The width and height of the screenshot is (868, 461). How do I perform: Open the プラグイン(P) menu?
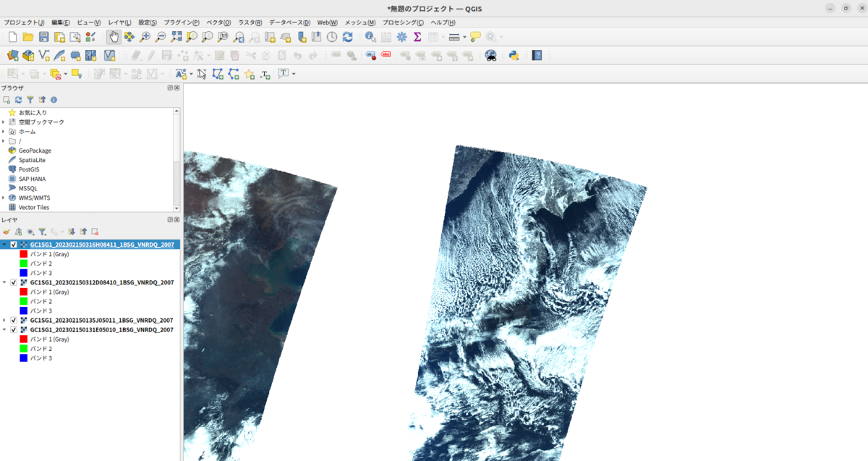[182, 22]
